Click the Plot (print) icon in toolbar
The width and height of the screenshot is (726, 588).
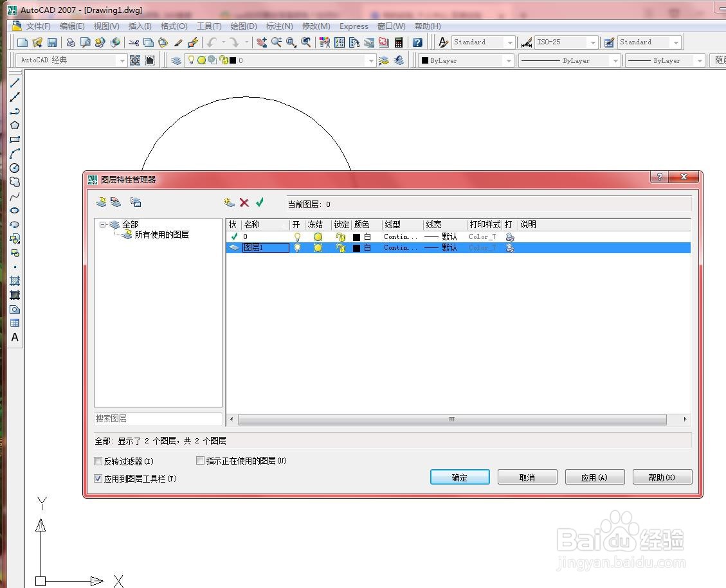pos(70,42)
